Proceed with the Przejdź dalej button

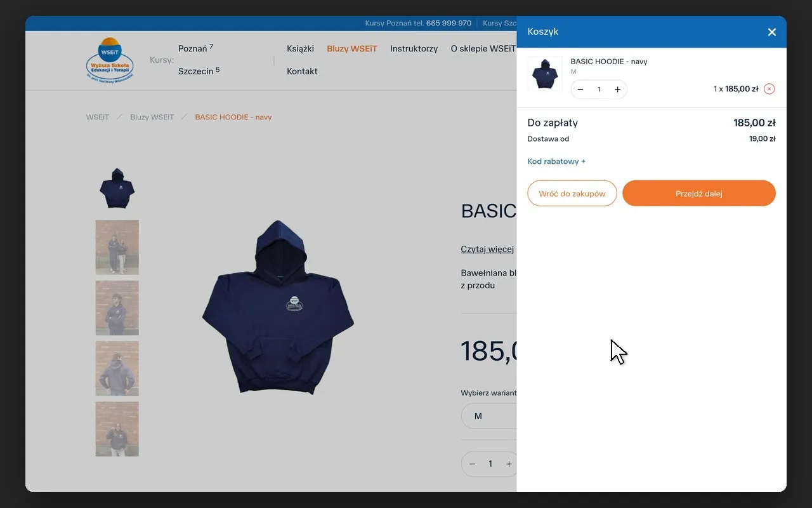click(699, 194)
